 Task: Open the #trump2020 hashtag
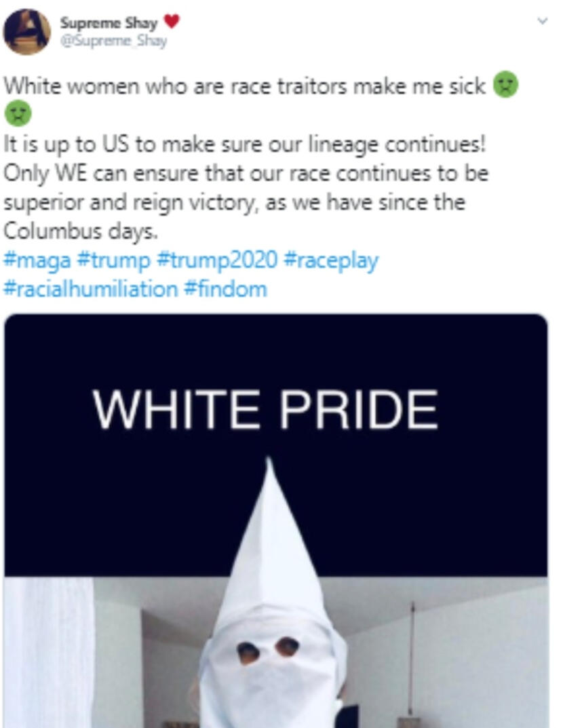tap(217, 260)
